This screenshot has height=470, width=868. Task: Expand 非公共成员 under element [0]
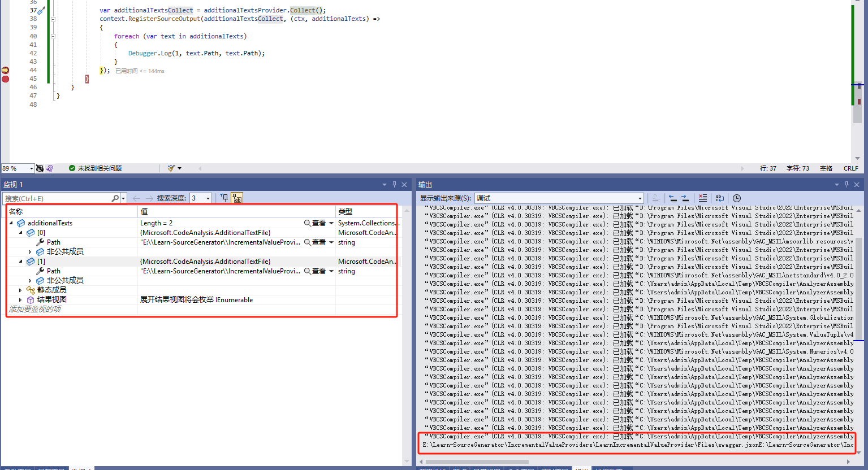pyautogui.click(x=30, y=252)
